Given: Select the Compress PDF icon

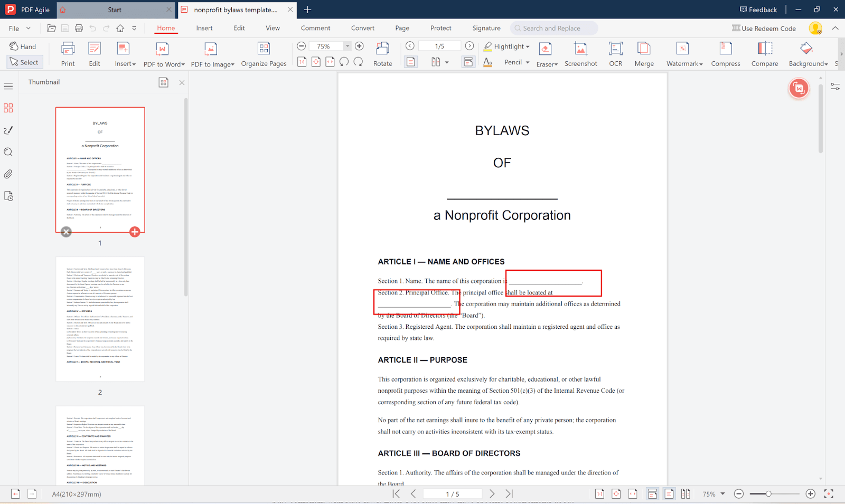Looking at the screenshot, I should [725, 49].
